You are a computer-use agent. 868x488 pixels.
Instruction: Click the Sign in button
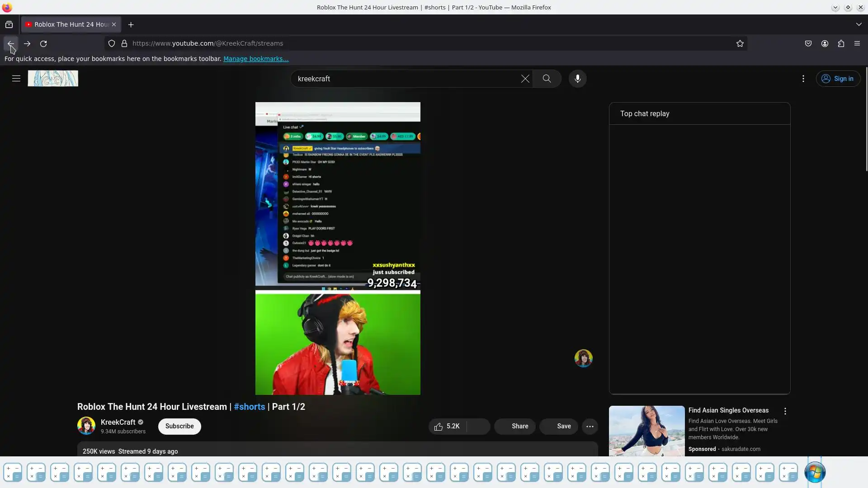(x=838, y=79)
